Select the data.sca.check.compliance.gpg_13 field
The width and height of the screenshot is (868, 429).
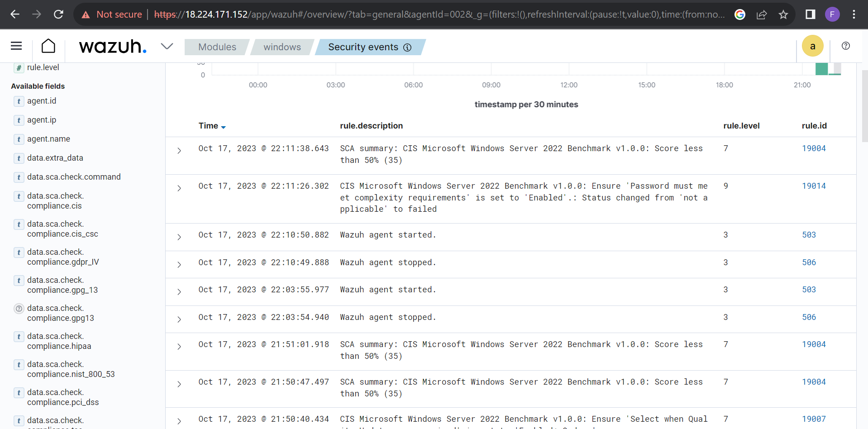tap(62, 285)
